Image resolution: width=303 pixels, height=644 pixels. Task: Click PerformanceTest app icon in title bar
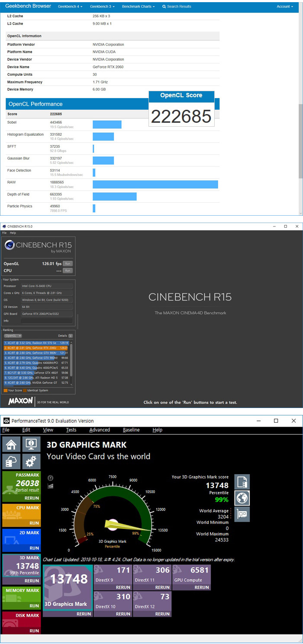click(x=6, y=421)
